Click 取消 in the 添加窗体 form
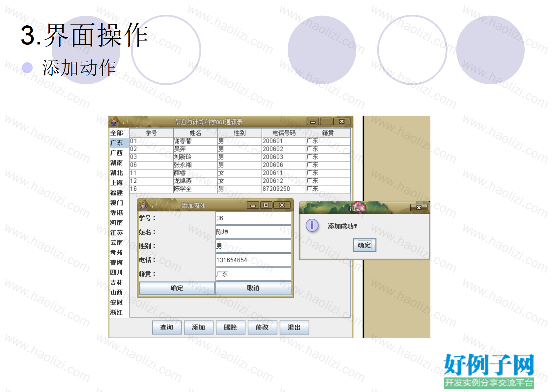Screen dimensions: 553x392 (253, 288)
